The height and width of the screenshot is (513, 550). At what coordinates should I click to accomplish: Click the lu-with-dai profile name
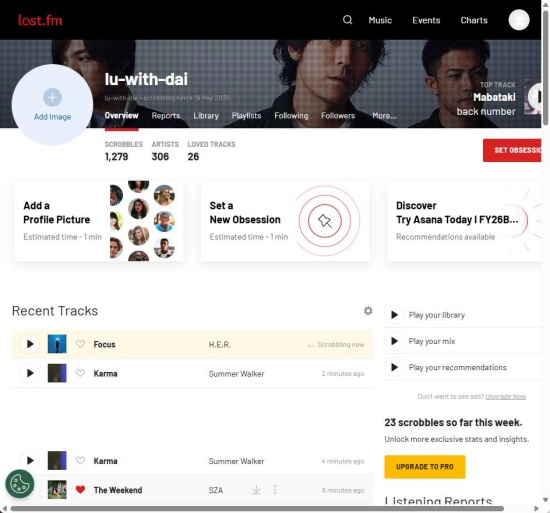[146, 79]
